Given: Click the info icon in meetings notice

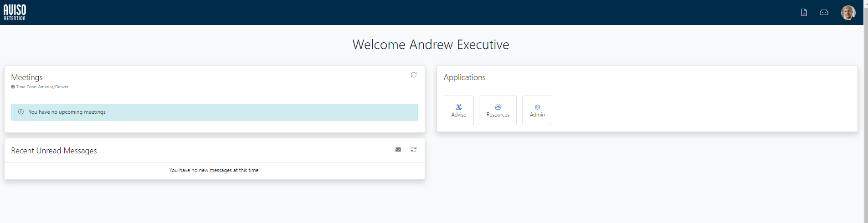Looking at the screenshot, I should [x=21, y=112].
